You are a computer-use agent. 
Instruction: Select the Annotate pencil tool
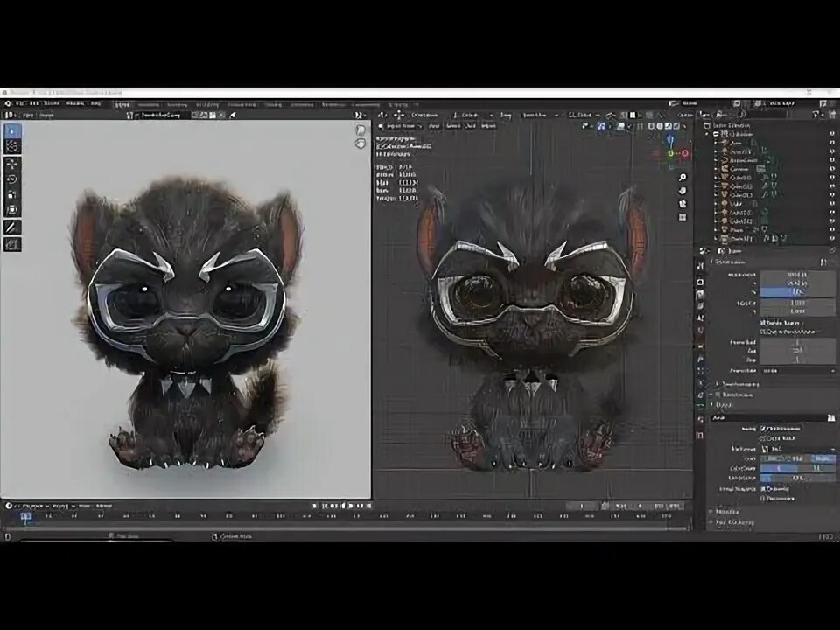(x=12, y=227)
